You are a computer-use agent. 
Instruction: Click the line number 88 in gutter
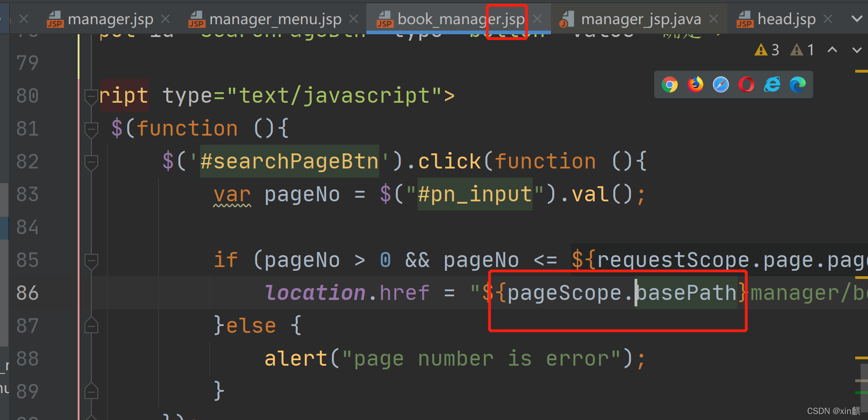pyautogui.click(x=27, y=359)
